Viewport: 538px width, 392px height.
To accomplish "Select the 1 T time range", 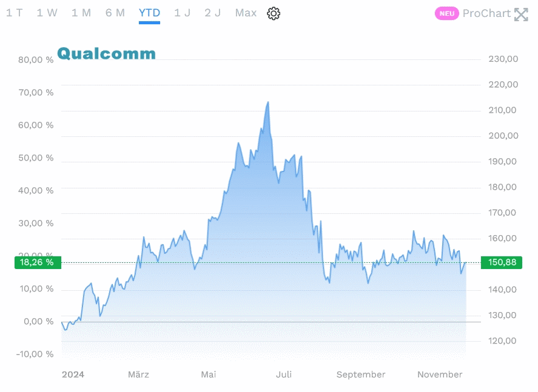I will [x=15, y=13].
